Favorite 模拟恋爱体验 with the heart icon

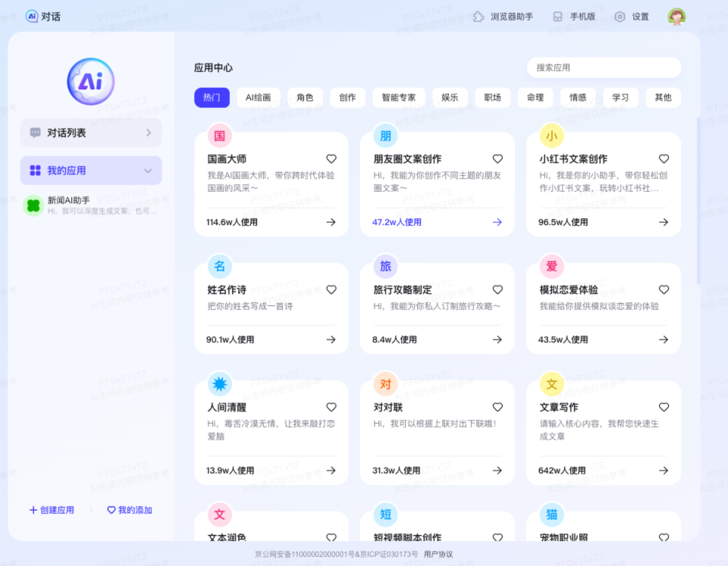(664, 289)
